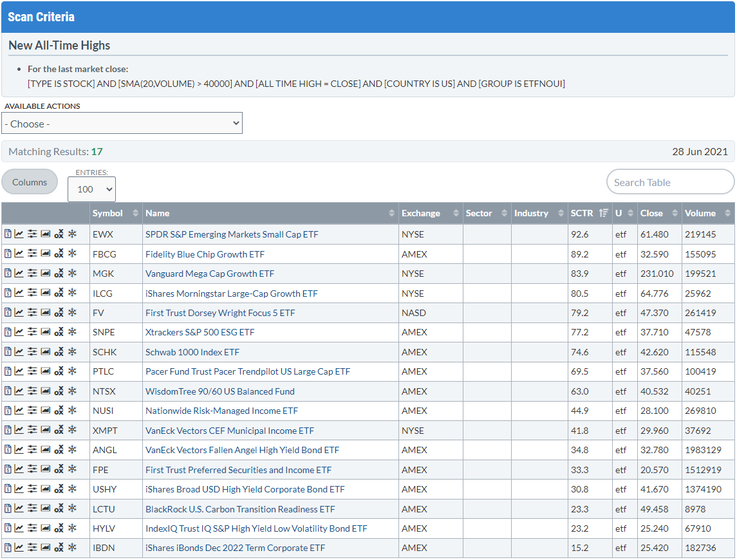Open Fidelity Blue Chip Growth ETF link
Image resolution: width=737 pixels, height=560 pixels.
pyautogui.click(x=205, y=254)
